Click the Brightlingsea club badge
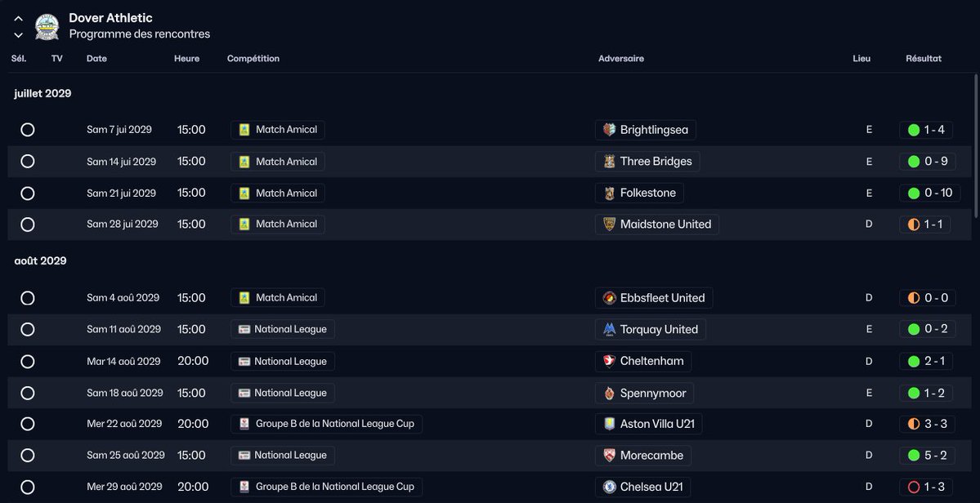The image size is (980, 503). 610,130
